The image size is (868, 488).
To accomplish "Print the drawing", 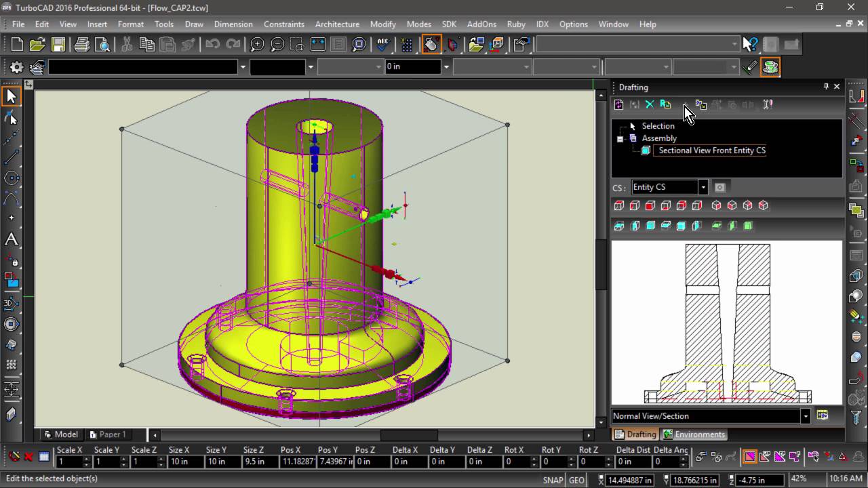I will pyautogui.click(x=82, y=45).
